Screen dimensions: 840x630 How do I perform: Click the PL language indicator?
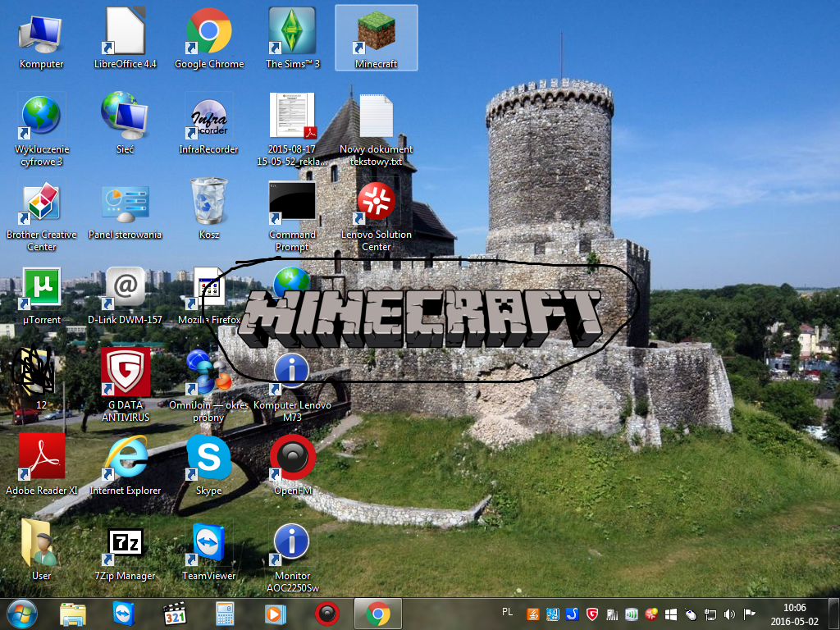(507, 612)
